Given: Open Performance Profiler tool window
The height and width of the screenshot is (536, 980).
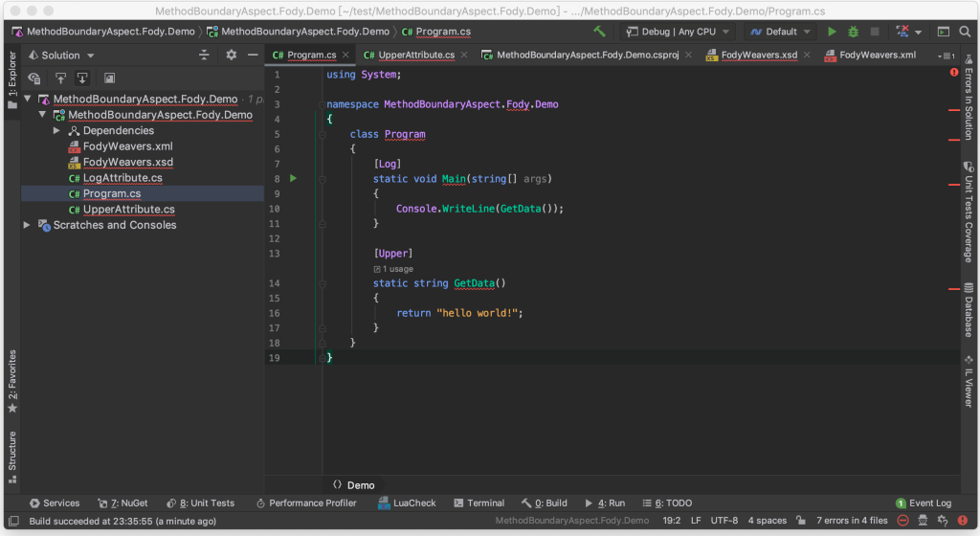Looking at the screenshot, I should click(306, 502).
